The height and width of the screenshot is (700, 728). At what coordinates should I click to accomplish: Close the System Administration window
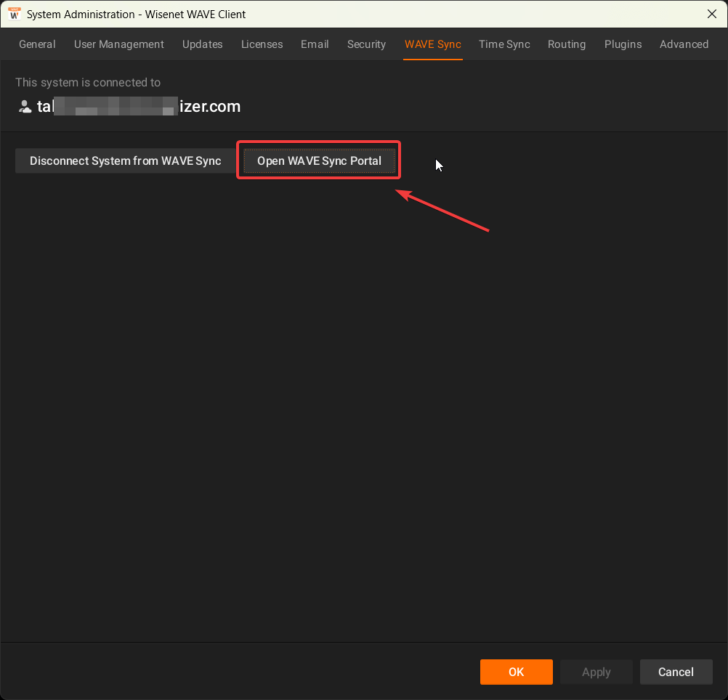[x=712, y=14]
